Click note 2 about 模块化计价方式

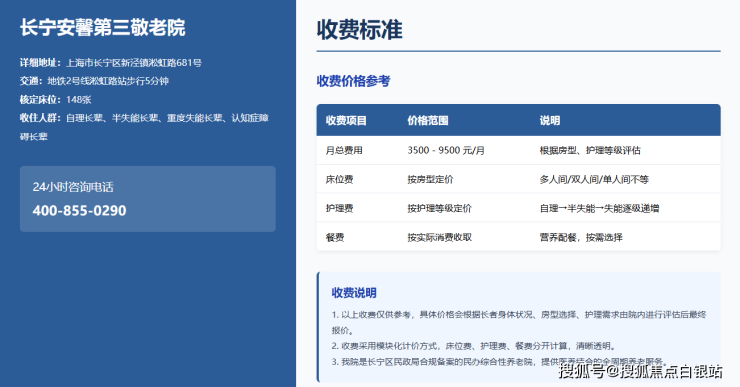[x=474, y=346]
